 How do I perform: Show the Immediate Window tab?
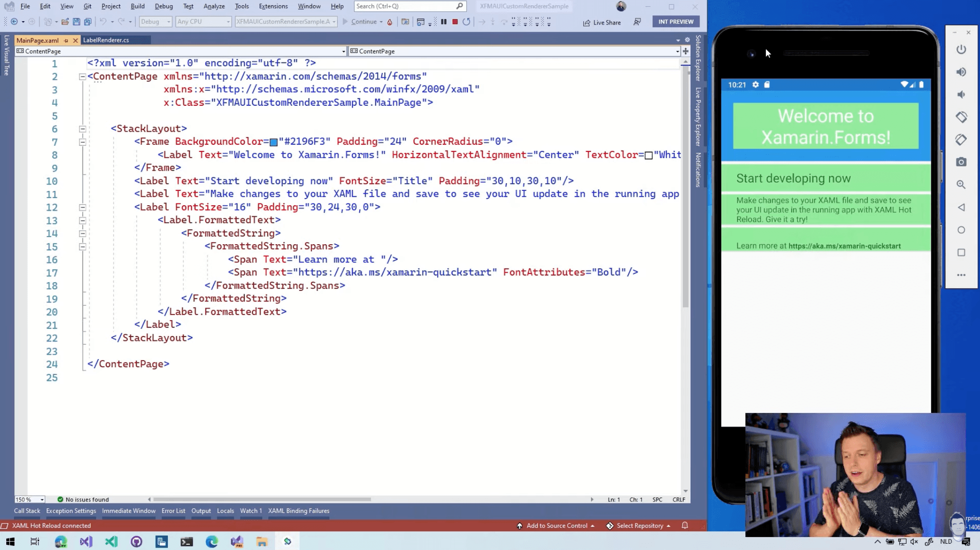129,511
